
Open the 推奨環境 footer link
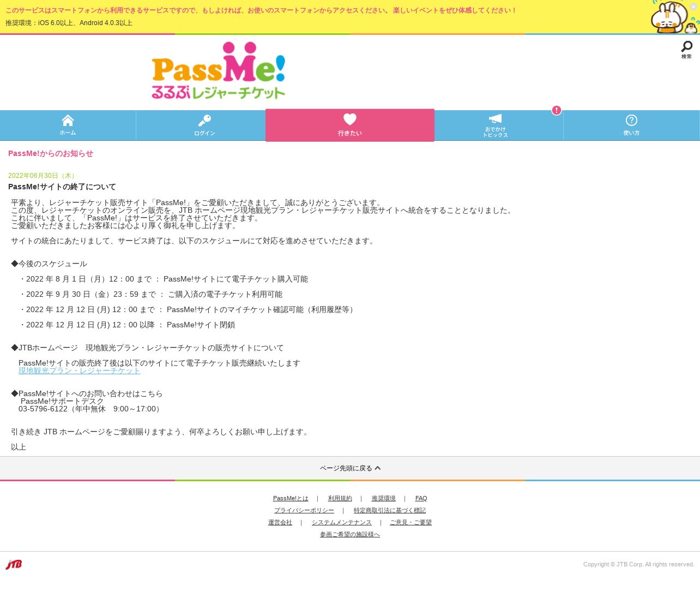(x=384, y=498)
